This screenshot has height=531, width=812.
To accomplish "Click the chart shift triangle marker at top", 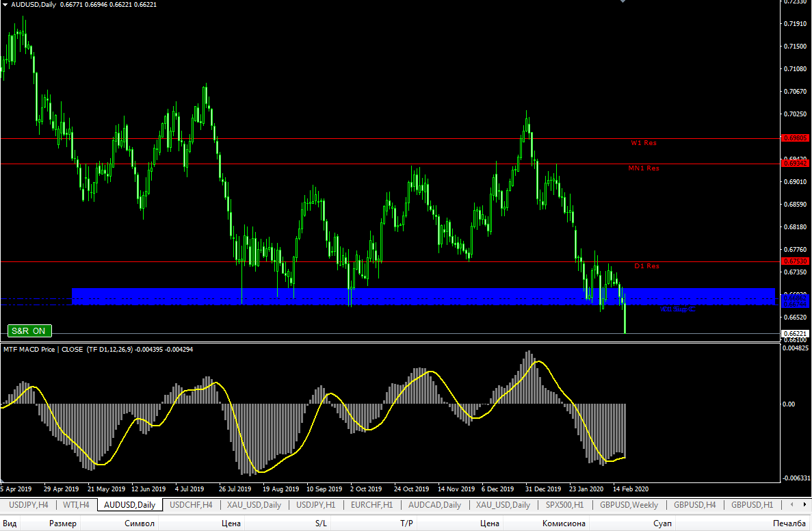I will [623, 2].
